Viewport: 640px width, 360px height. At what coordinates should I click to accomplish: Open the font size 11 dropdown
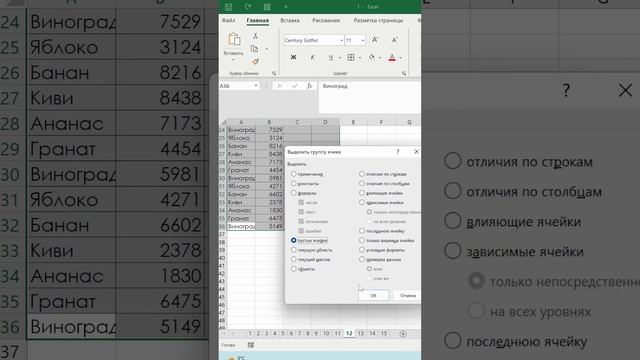click(x=362, y=40)
